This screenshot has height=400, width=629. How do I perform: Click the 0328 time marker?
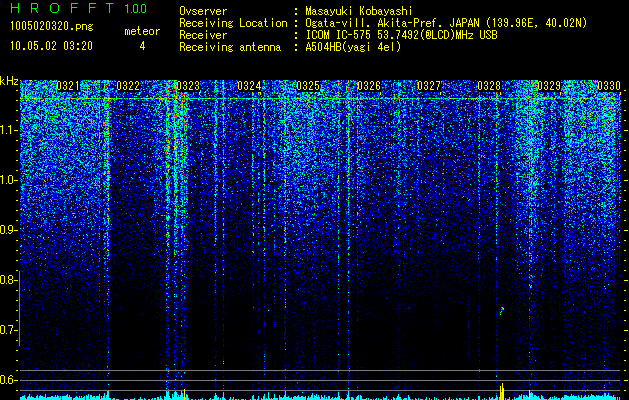pyautogui.click(x=489, y=86)
